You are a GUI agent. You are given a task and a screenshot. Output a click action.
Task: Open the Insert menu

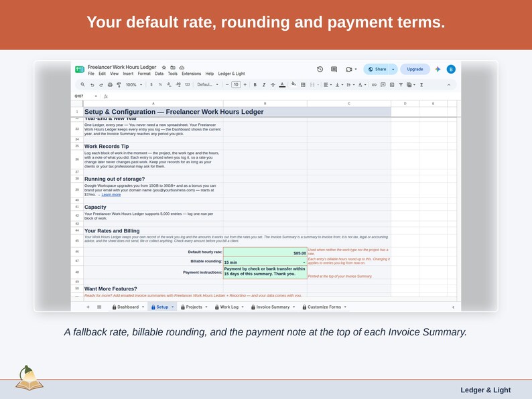(x=128, y=74)
